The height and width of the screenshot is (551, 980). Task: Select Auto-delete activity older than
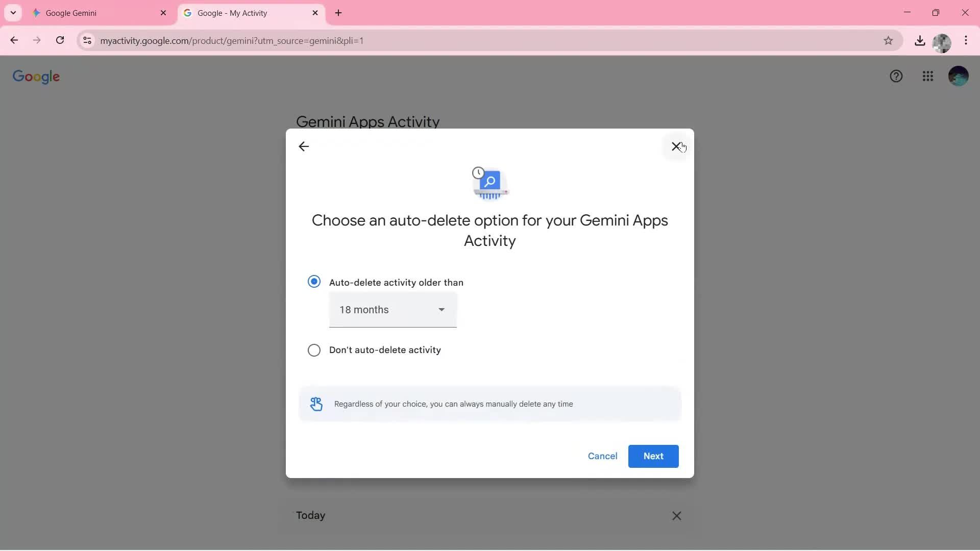click(x=314, y=281)
